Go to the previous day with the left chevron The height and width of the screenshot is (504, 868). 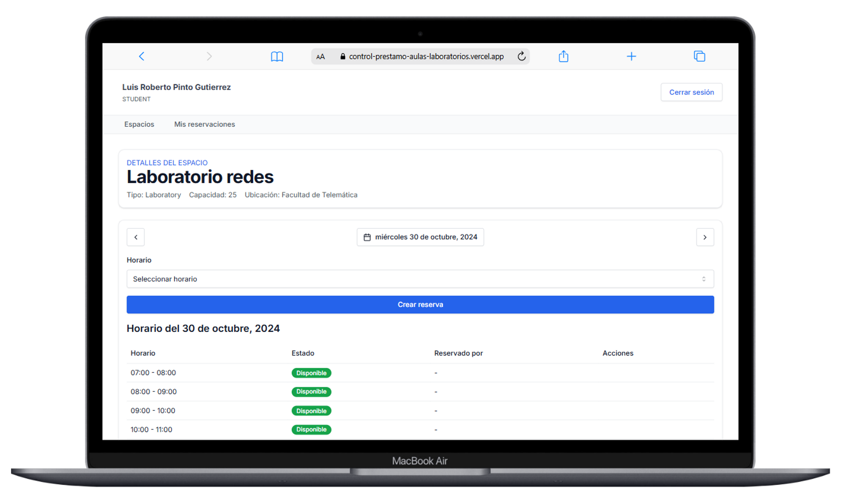pos(136,237)
